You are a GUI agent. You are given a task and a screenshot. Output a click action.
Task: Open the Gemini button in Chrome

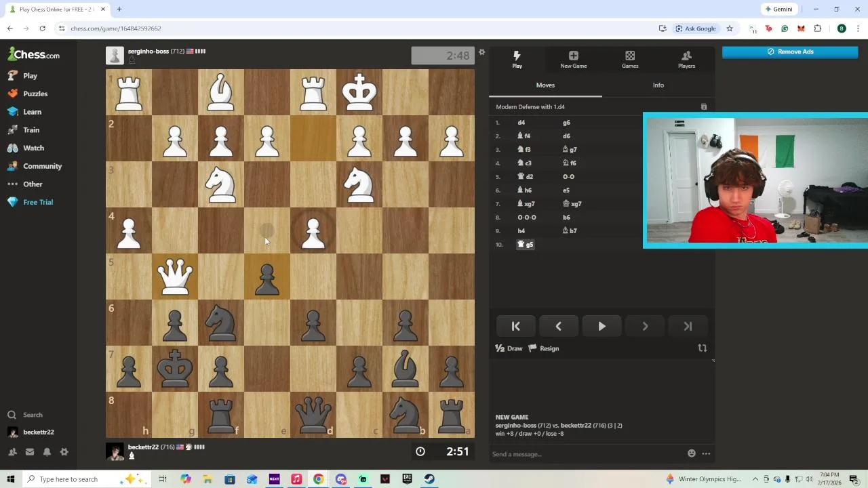point(778,9)
